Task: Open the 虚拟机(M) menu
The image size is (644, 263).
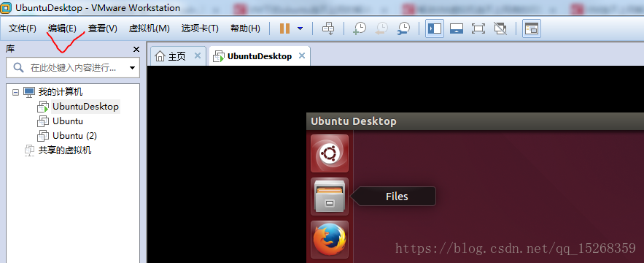Action: pos(149,28)
